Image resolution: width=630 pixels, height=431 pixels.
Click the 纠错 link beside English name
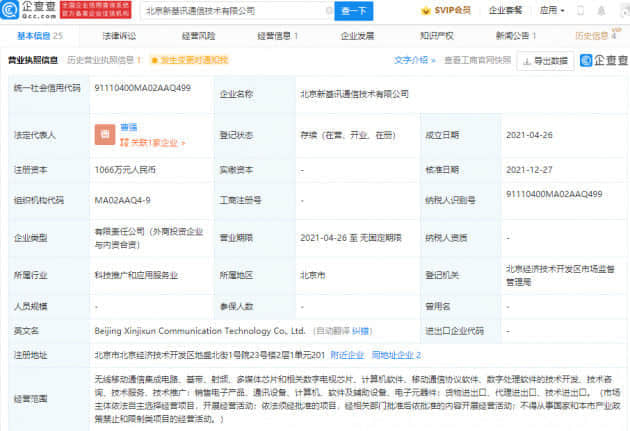click(x=360, y=331)
